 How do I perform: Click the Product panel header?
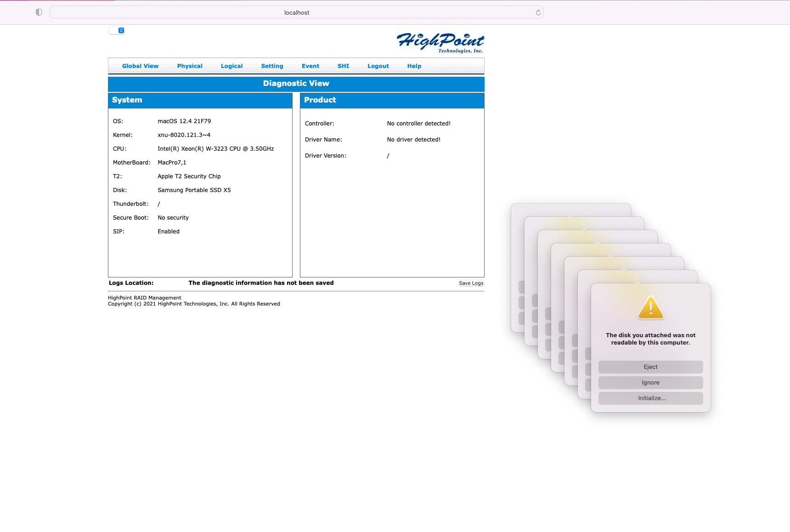[x=392, y=100]
